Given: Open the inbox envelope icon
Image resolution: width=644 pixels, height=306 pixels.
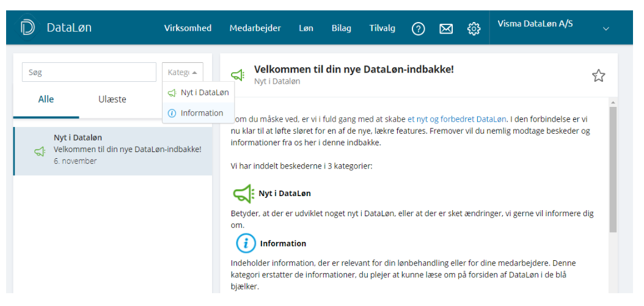Looking at the screenshot, I should 446,29.
